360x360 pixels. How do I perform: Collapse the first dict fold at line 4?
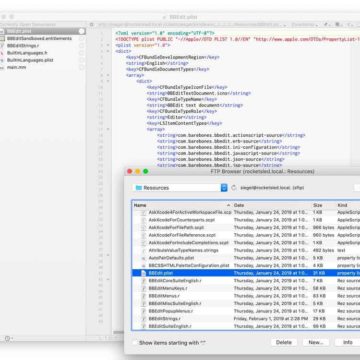pyautogui.click(x=108, y=51)
